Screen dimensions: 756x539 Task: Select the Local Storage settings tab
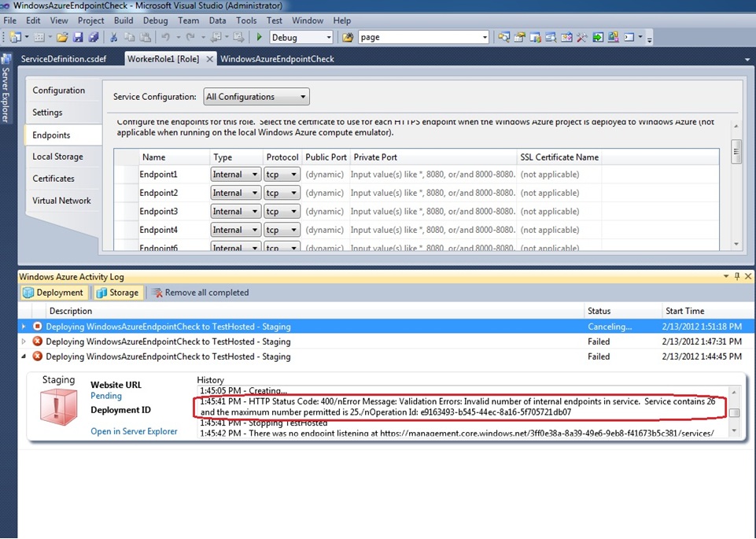click(x=58, y=157)
